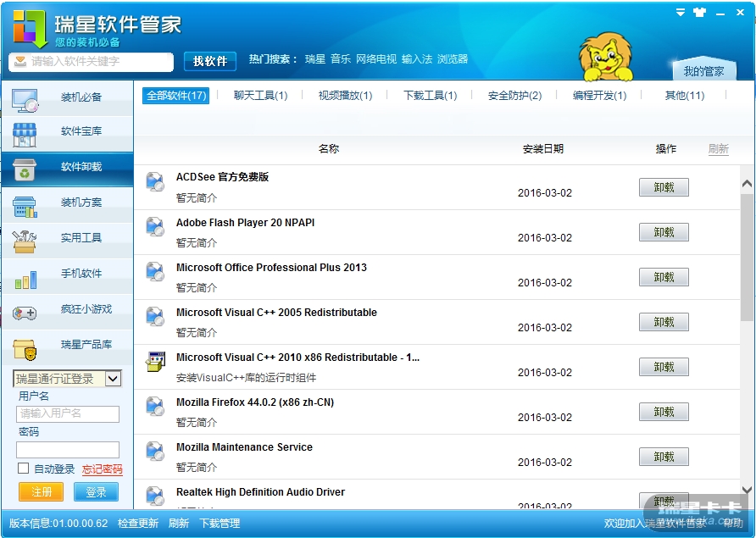
Task: Search hot keyword 输入法
Action: [417, 58]
